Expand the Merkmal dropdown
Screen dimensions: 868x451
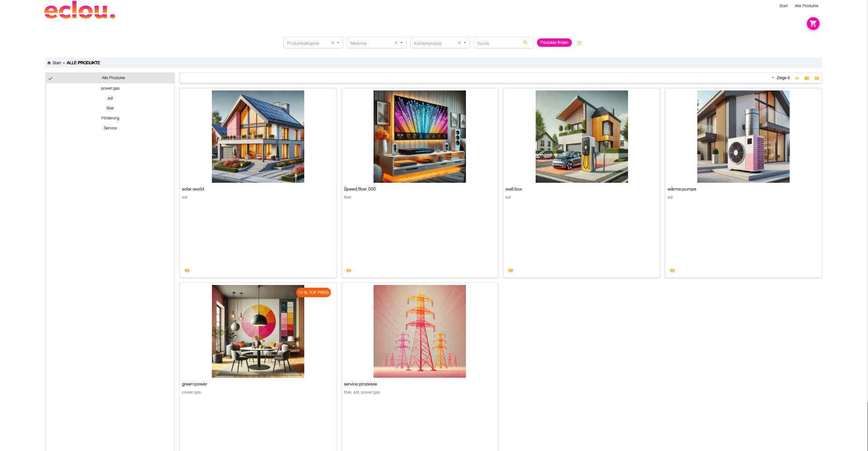coord(402,43)
